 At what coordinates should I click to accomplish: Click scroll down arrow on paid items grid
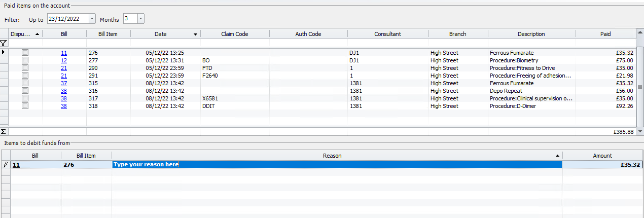point(639,131)
